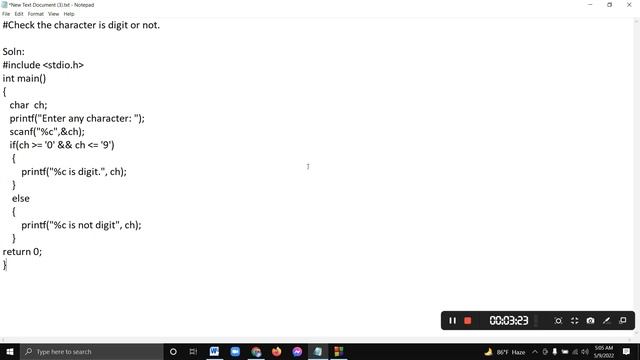Screen dimensions: 640x360
Task: Click the recording timer 00:03:23
Action: click(x=509, y=321)
